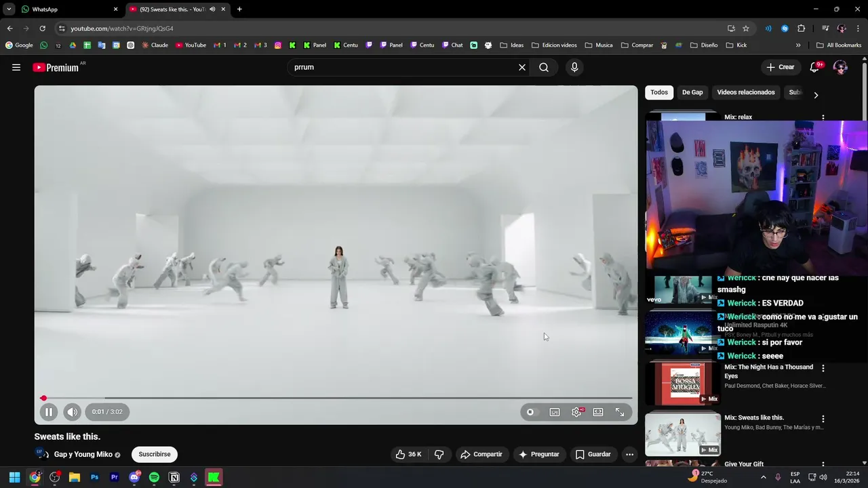Toggle theater mode in the player
The image size is (868, 488).
[598, 411]
